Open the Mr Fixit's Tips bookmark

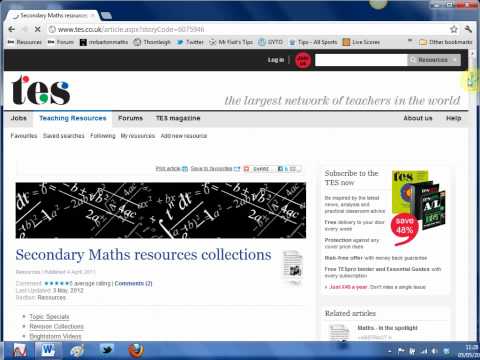coord(231,42)
